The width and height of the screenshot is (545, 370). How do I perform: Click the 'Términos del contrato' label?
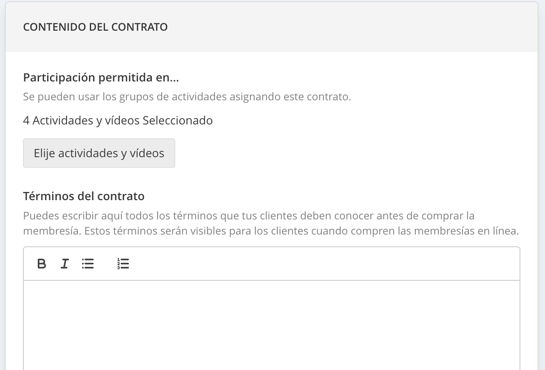click(84, 196)
